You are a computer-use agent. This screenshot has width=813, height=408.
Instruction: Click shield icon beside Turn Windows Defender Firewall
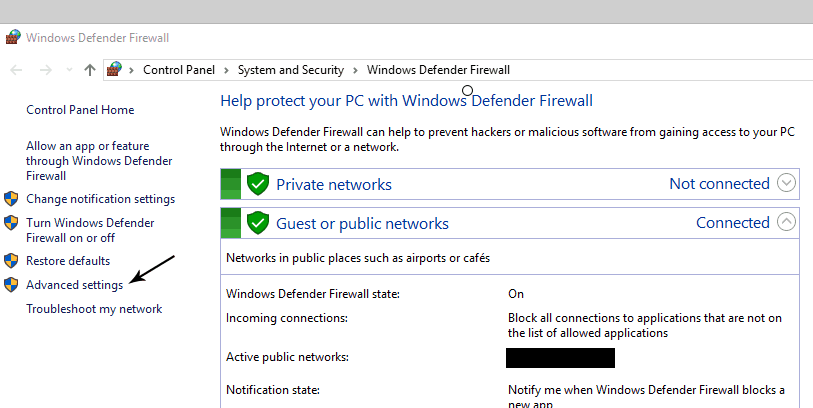(11, 223)
